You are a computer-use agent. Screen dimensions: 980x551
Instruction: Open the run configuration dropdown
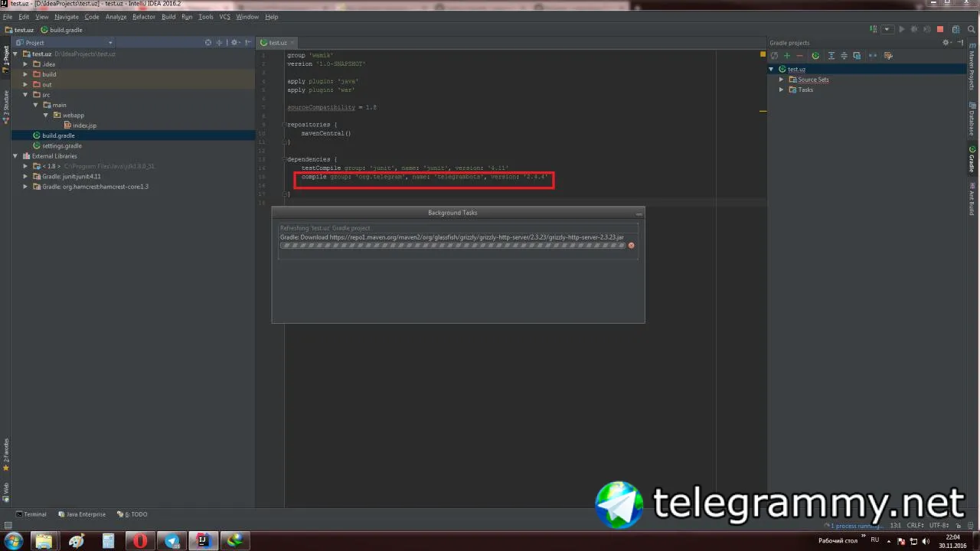887,30
